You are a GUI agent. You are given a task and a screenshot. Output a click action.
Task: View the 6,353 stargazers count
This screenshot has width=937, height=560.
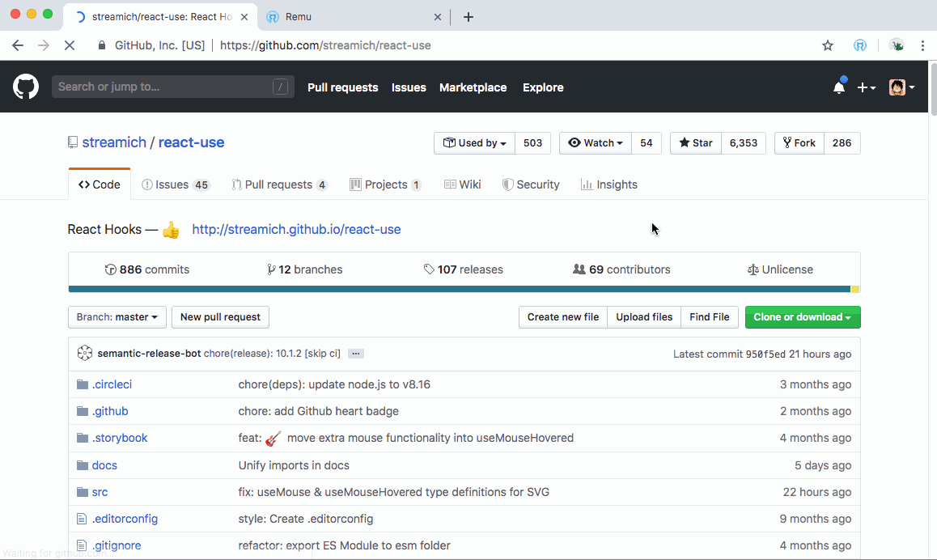pos(744,143)
